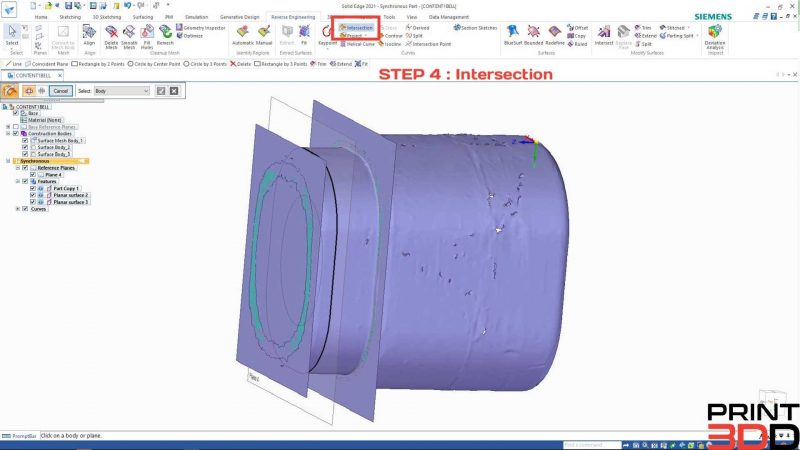Select Planar surface 3 in tree
This screenshot has height=450, width=800.
70,202
